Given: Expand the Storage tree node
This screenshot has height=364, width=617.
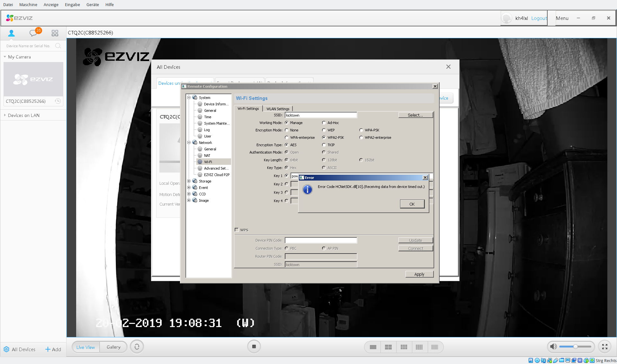Looking at the screenshot, I should click(189, 181).
